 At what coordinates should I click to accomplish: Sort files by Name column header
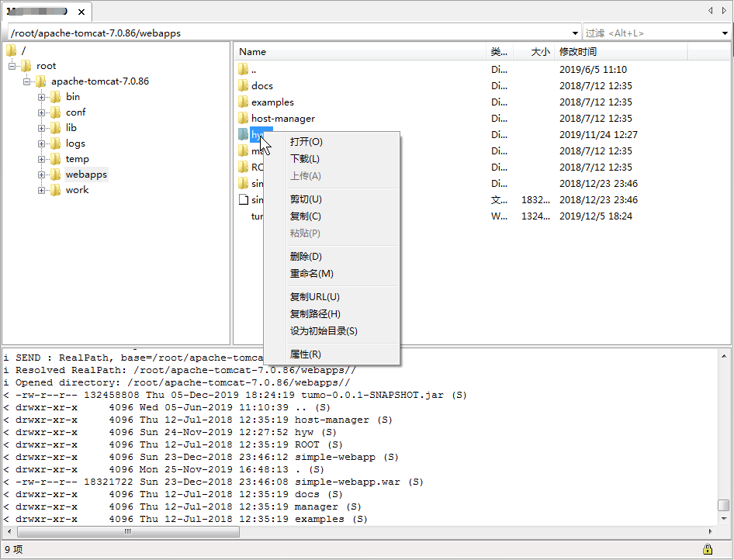point(360,52)
